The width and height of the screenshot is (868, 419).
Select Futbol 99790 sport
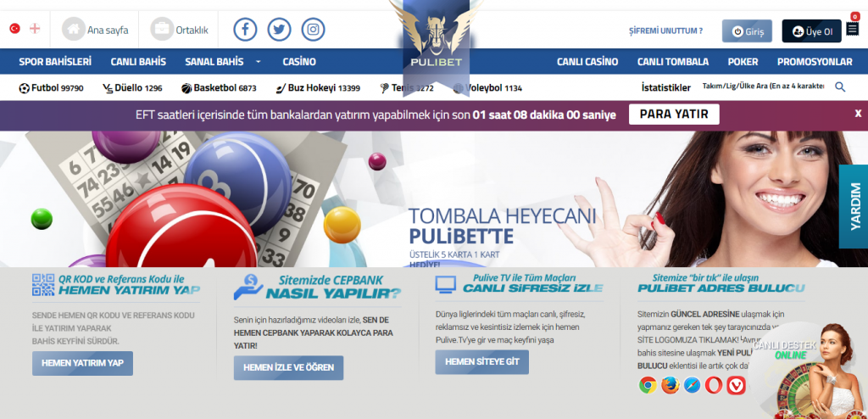(51, 87)
